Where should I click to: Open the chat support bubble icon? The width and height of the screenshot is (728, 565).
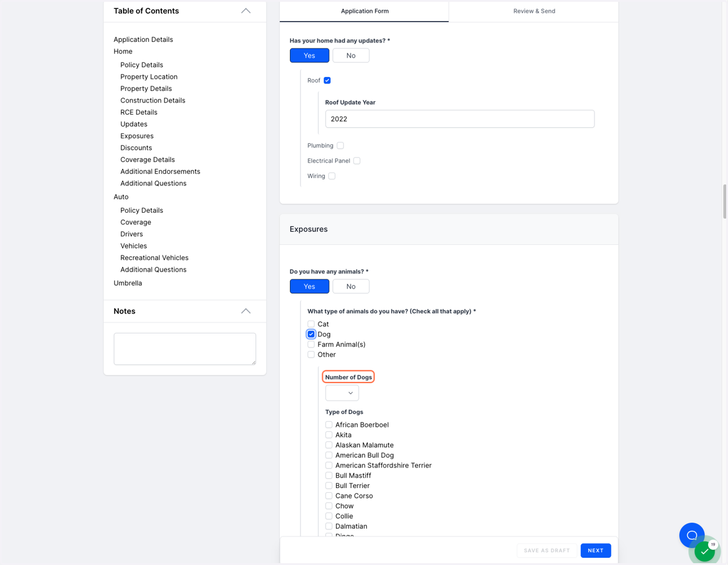692,535
